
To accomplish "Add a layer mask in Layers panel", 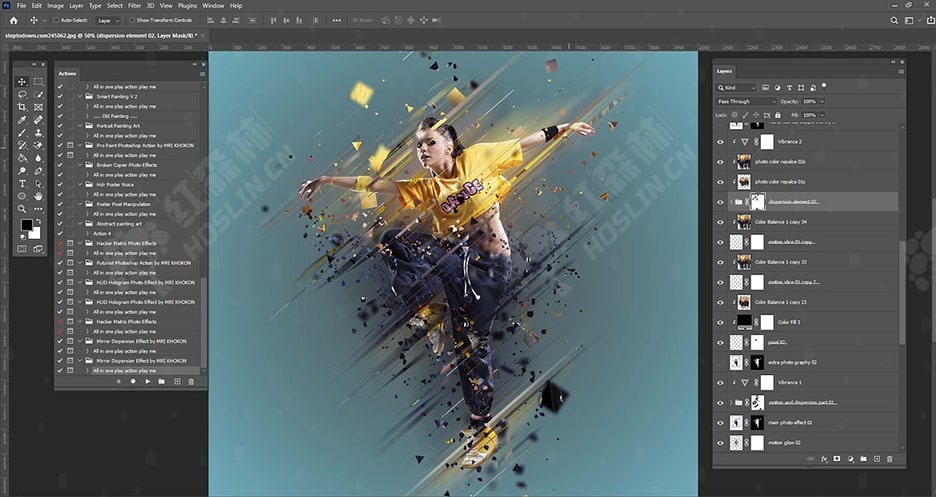I will 836,459.
